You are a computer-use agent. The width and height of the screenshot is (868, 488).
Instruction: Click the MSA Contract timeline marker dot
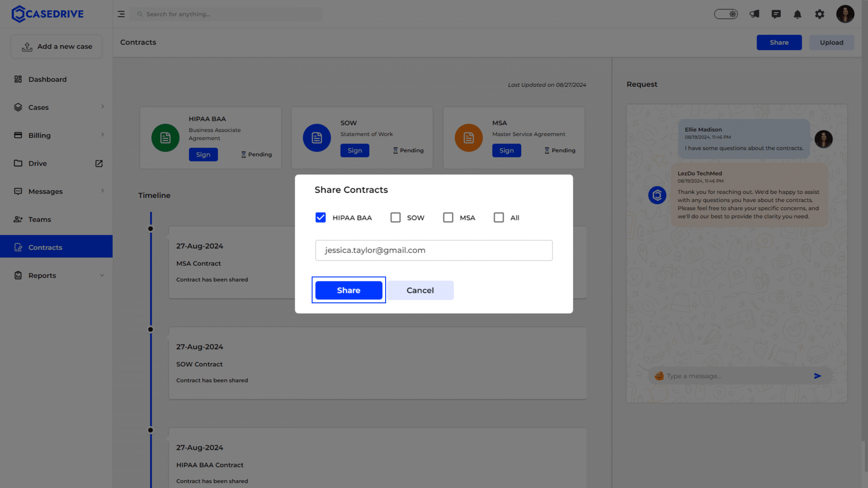click(x=151, y=229)
